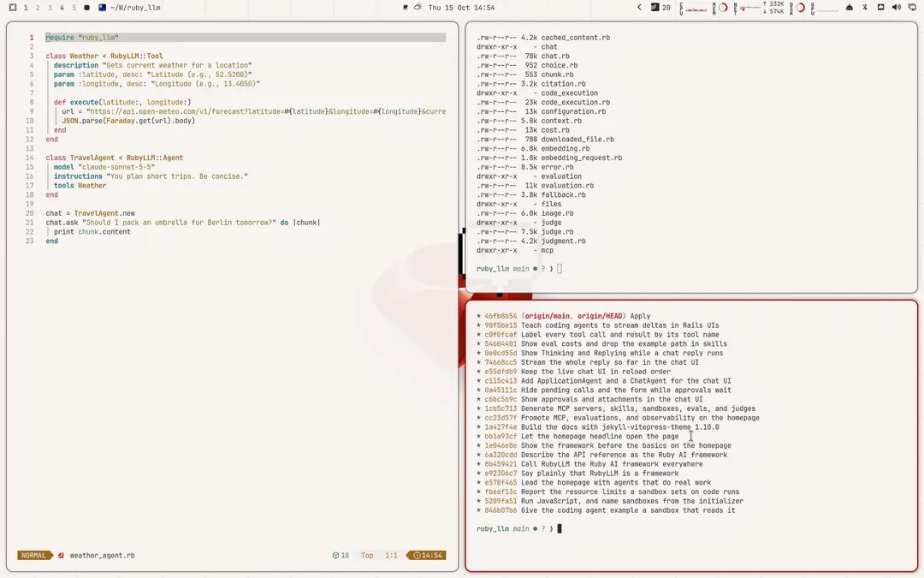This screenshot has height=578, width=924.
Task: Click the screen capture tray icon
Action: [881, 8]
